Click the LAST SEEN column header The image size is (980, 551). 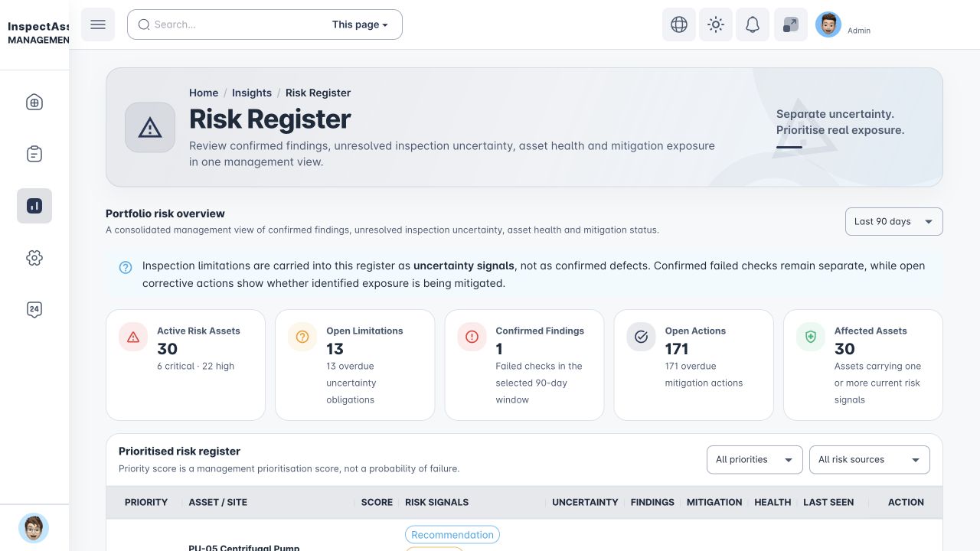point(828,502)
